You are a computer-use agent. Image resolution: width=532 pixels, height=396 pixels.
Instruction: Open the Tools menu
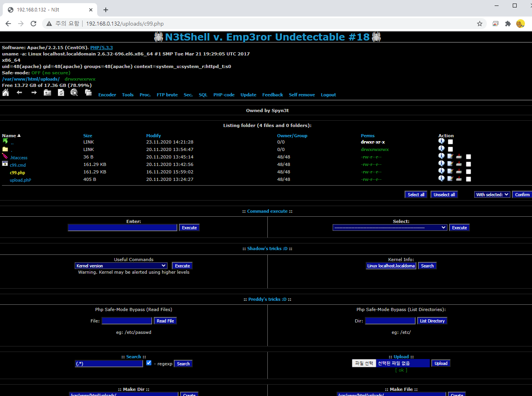[x=128, y=95]
